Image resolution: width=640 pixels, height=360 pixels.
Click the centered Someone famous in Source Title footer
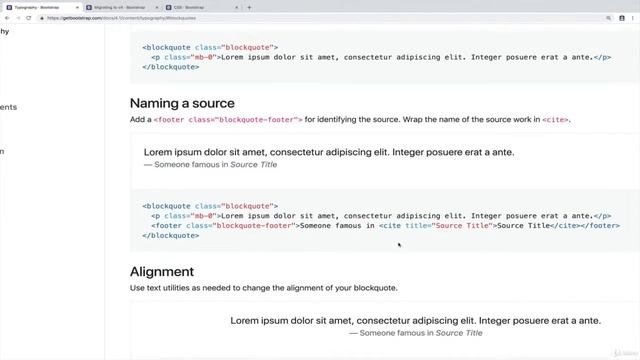(416, 333)
